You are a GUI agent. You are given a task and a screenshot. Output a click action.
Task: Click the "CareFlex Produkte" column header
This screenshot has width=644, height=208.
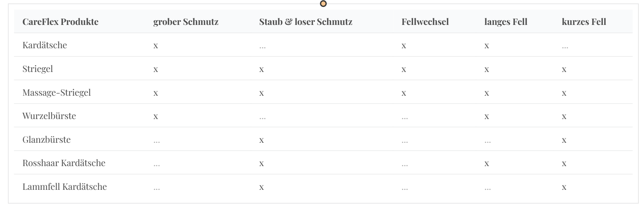(60, 22)
